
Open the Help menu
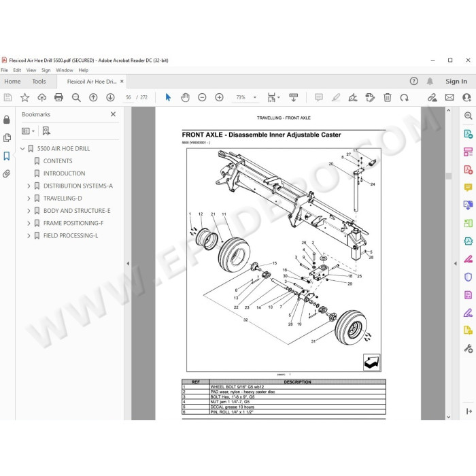point(83,70)
